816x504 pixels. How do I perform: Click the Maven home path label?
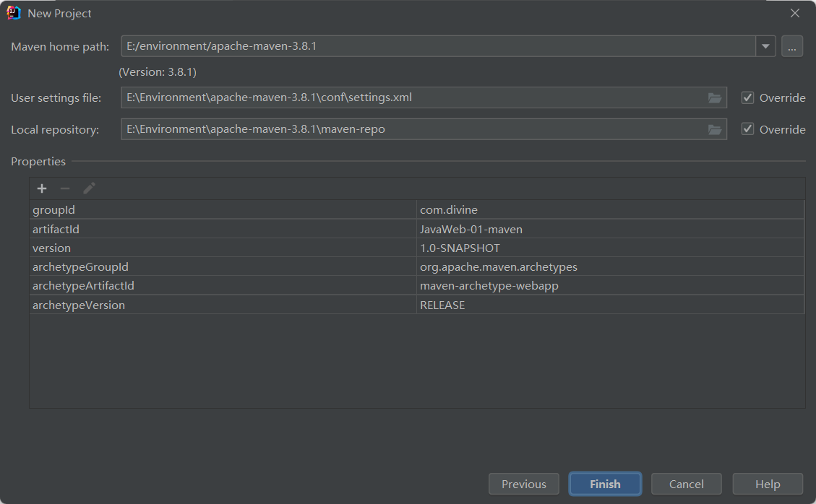click(61, 47)
